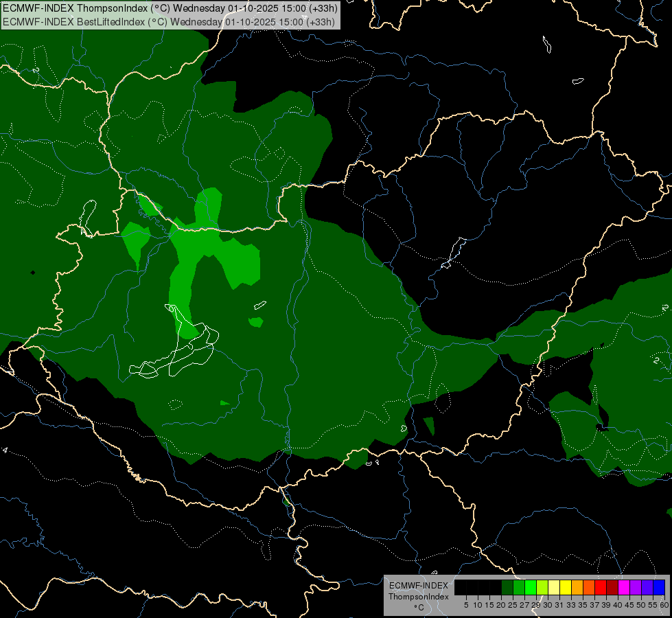This screenshot has height=618, width=672.
Task: Select the pale yellow 30–31 legend swatch
Action: [554, 587]
